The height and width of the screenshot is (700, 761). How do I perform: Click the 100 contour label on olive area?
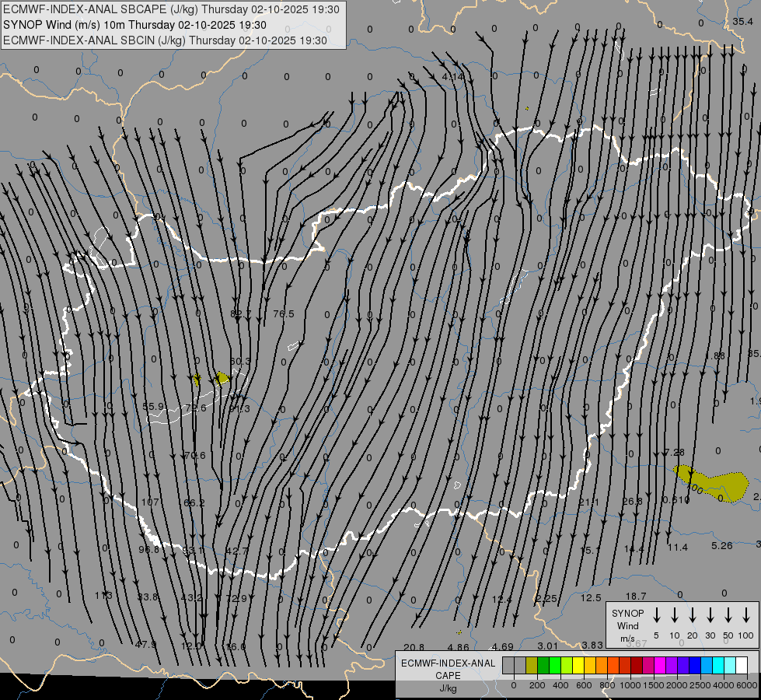695,488
